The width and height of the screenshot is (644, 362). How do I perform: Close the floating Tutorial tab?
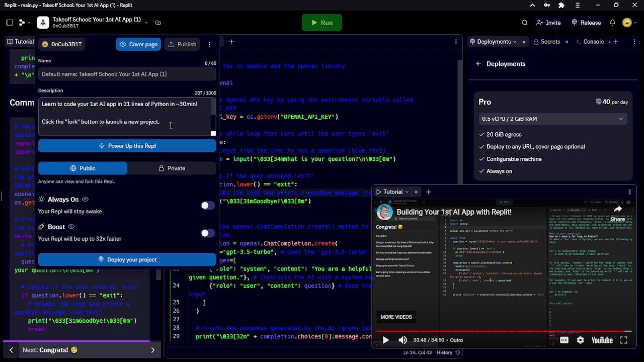(x=416, y=192)
